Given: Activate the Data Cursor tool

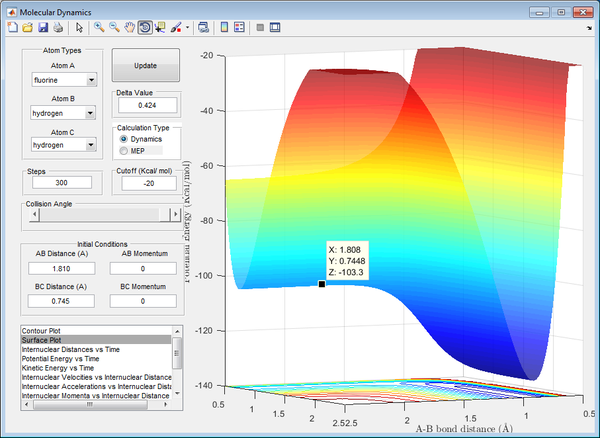Looking at the screenshot, I should [x=159, y=27].
